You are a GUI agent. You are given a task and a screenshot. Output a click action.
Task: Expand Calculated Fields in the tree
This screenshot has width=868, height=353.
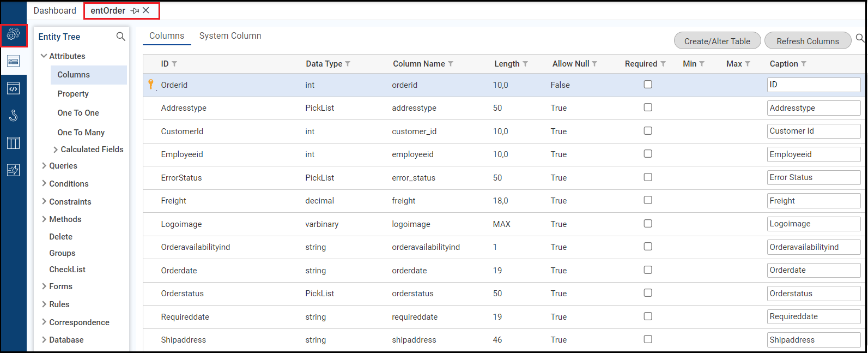[x=56, y=149]
